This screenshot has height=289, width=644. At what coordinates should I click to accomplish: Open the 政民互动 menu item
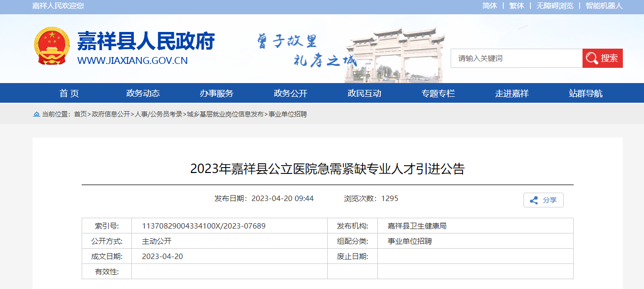(x=364, y=93)
